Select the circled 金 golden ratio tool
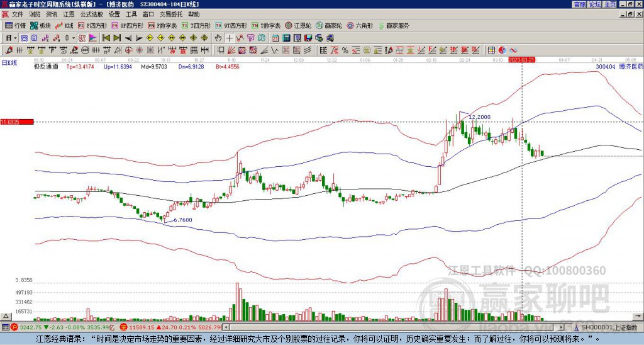Image resolution: width=644 pixels, height=345 pixels. click(x=367, y=50)
